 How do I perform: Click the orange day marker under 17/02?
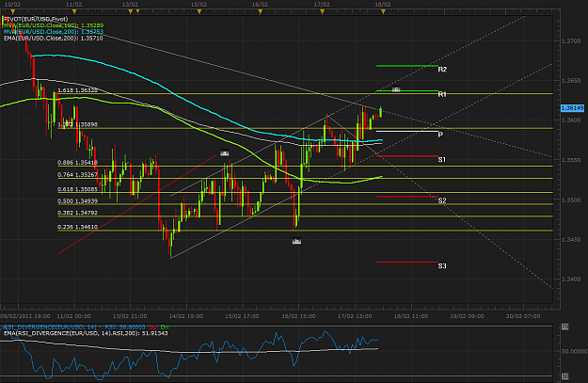(x=322, y=12)
